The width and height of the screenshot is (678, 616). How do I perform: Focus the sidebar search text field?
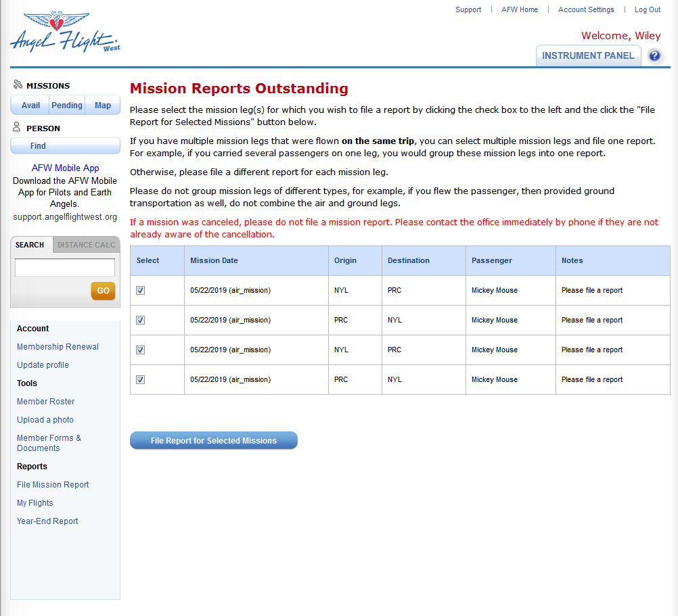pos(65,267)
